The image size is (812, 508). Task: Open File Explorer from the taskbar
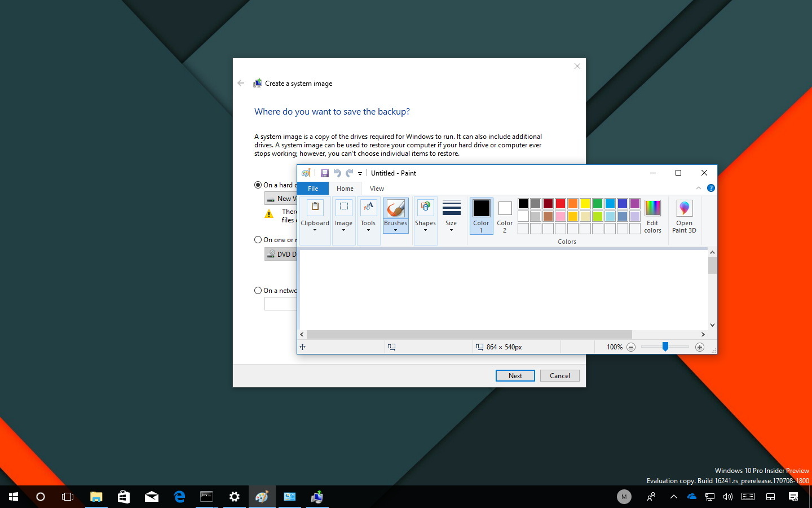tap(96, 497)
